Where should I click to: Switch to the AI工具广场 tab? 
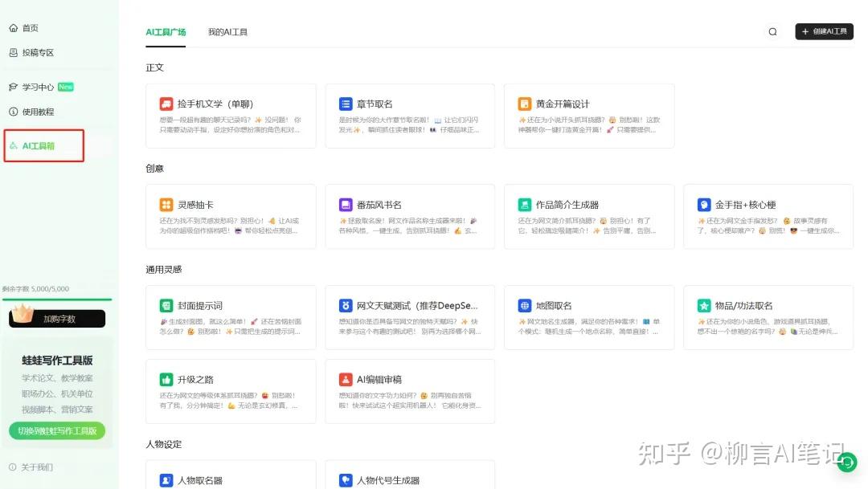pos(166,32)
